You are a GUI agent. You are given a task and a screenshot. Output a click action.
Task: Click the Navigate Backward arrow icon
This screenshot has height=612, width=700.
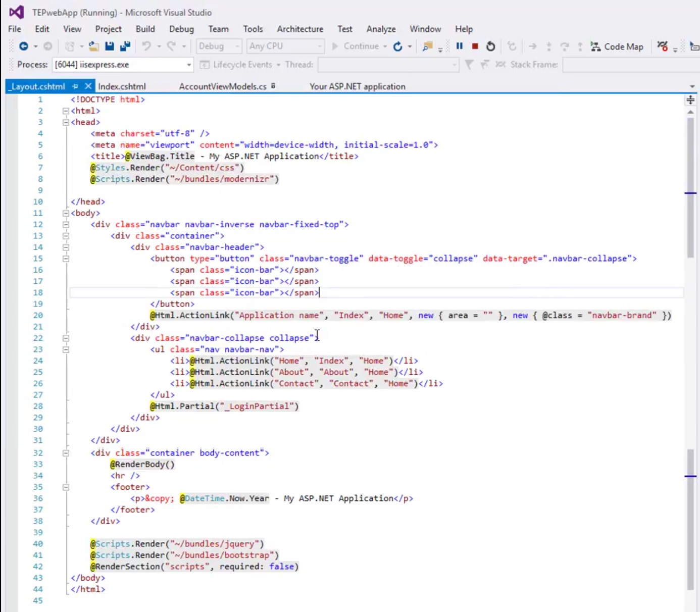pyautogui.click(x=23, y=46)
